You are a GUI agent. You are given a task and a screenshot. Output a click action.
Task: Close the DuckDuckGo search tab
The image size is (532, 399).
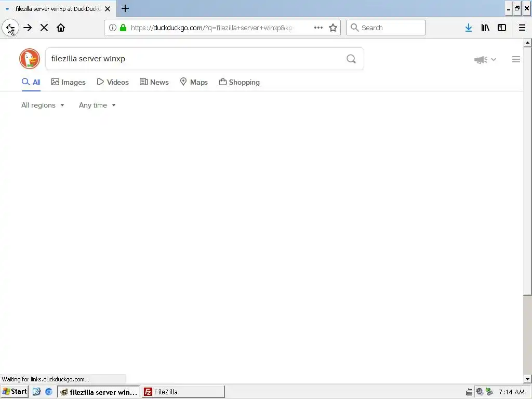[108, 9]
